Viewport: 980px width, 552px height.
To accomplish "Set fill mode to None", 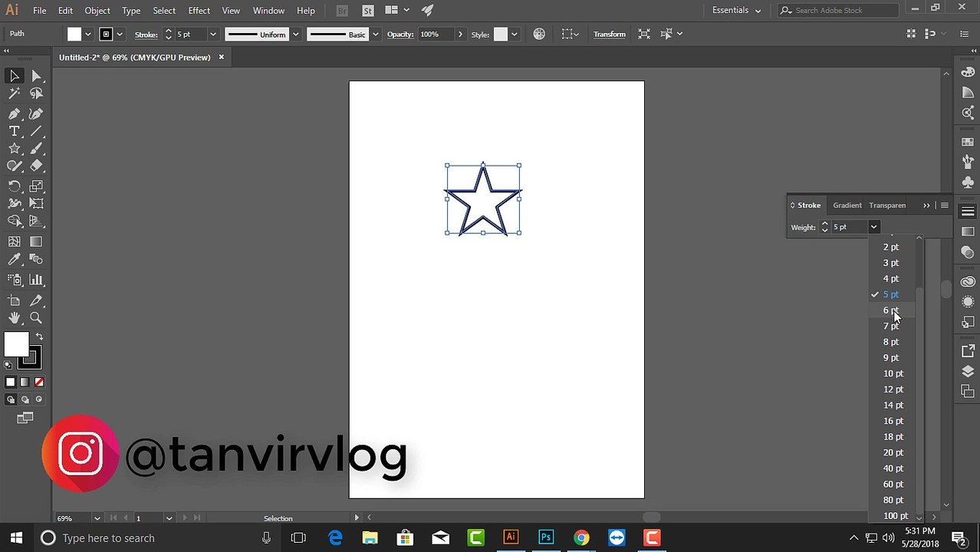I will click(x=39, y=382).
